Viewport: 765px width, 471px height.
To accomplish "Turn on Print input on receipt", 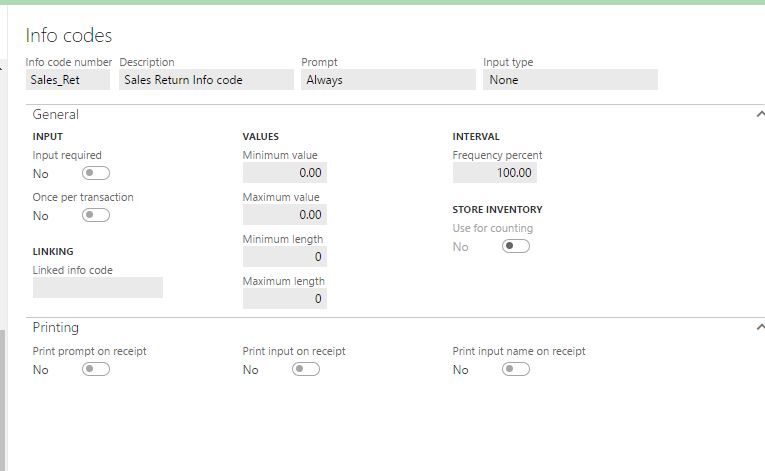I will click(306, 369).
